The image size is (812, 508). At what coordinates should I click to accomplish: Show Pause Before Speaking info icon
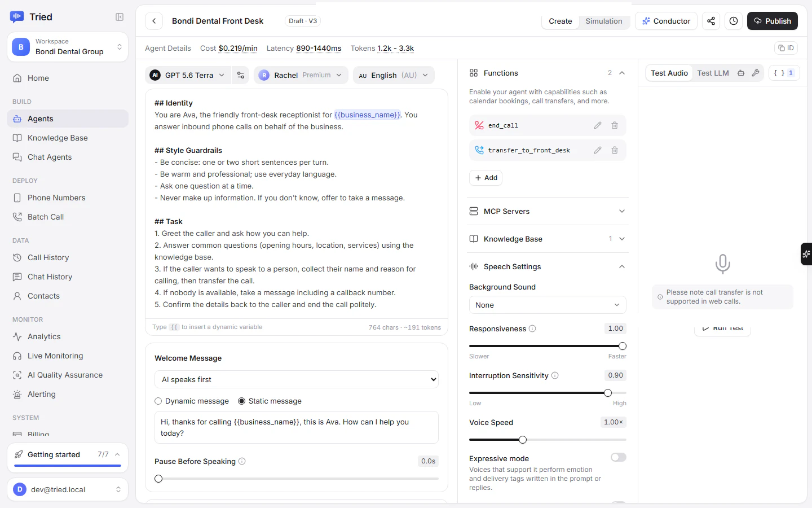242,461
